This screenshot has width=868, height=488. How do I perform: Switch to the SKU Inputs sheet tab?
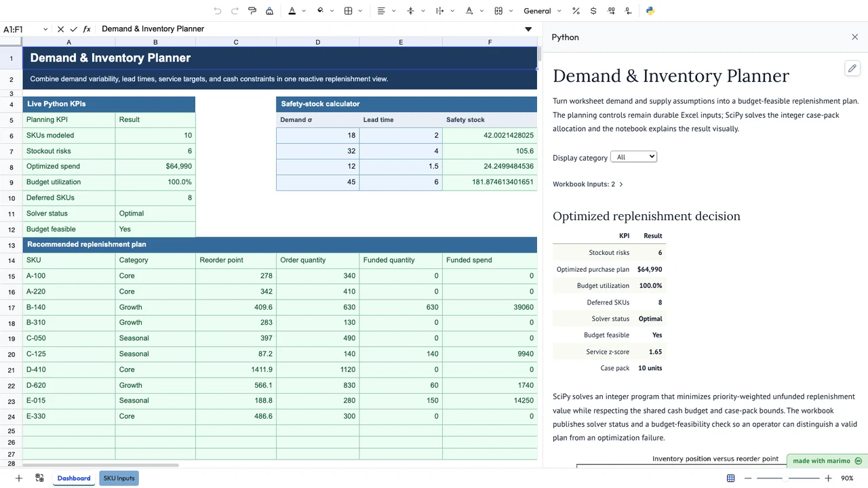(x=119, y=479)
